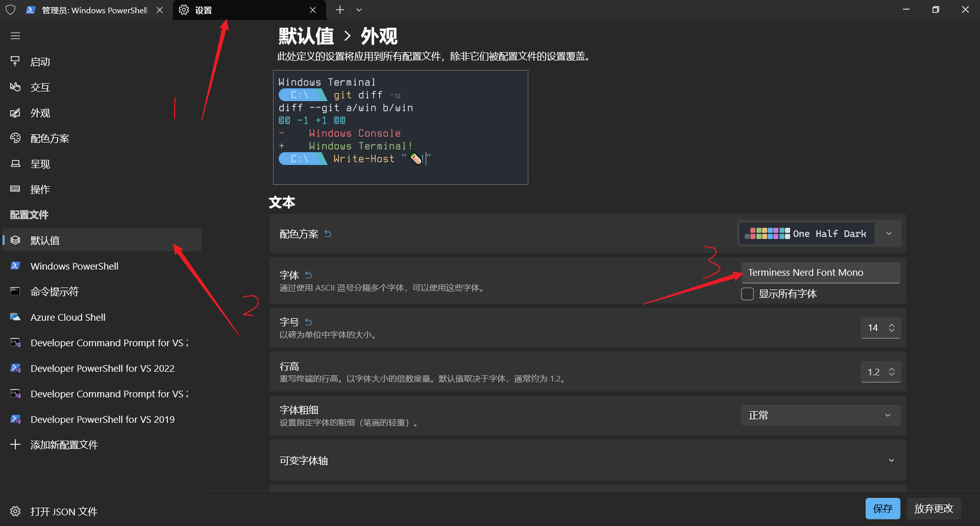Image resolution: width=980 pixels, height=526 pixels.
Task: Enable the 显示所有字体 checkbox
Action: coord(747,294)
